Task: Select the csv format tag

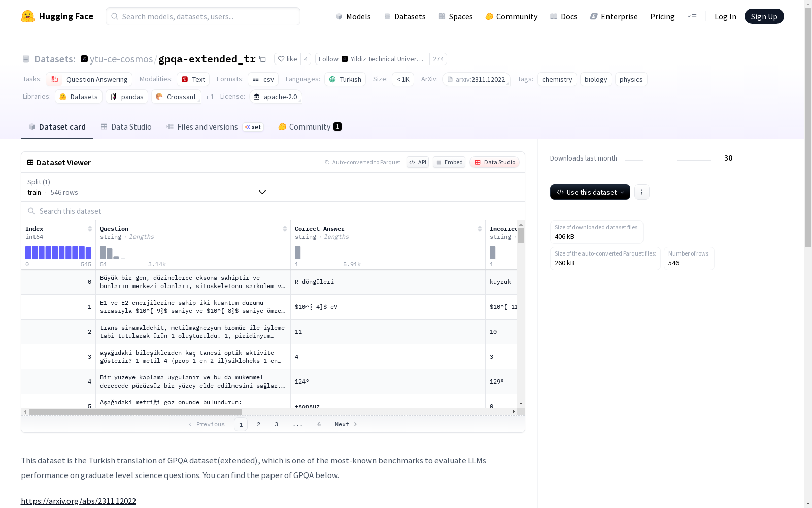Action: tap(263, 79)
